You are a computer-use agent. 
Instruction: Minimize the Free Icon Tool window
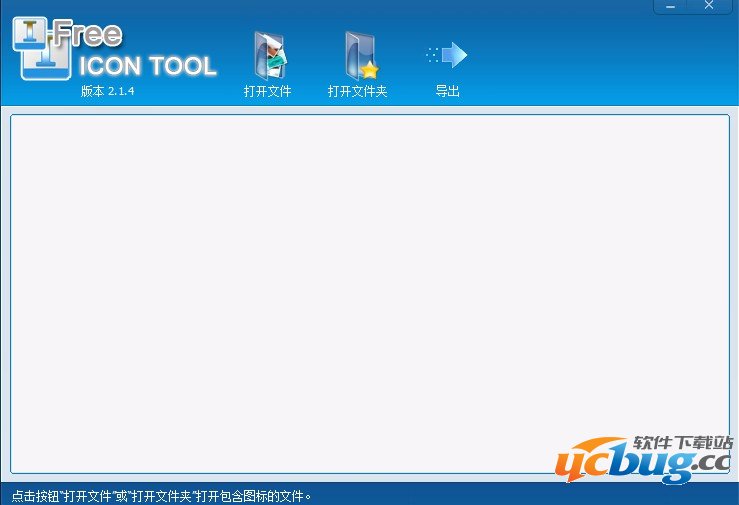point(670,6)
